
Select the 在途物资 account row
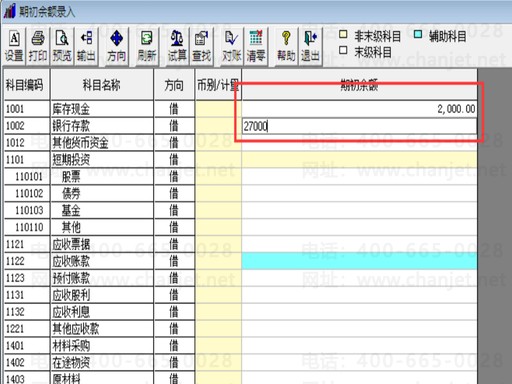(240, 363)
